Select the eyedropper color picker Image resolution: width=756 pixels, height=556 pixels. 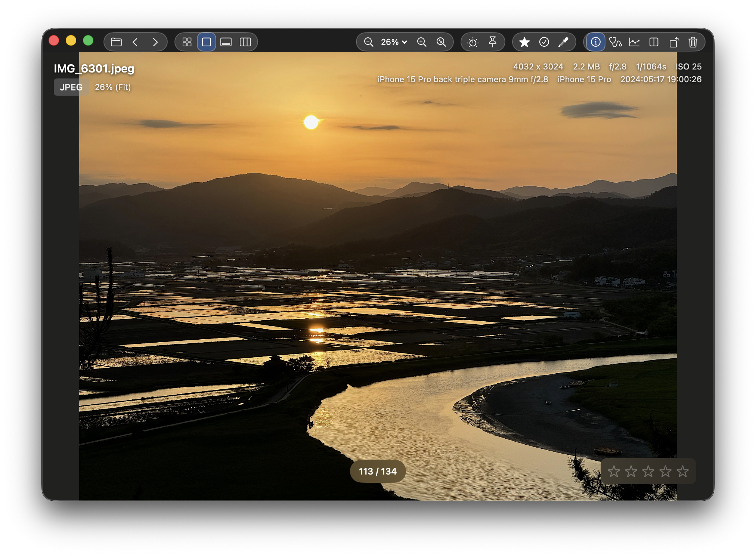(564, 42)
